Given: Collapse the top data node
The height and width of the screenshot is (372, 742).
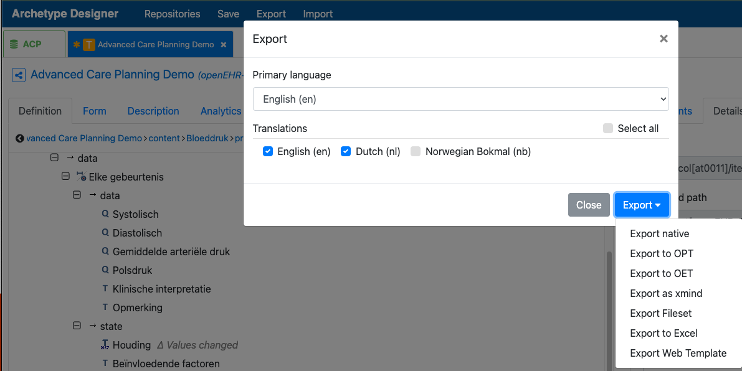Looking at the screenshot, I should [54, 158].
